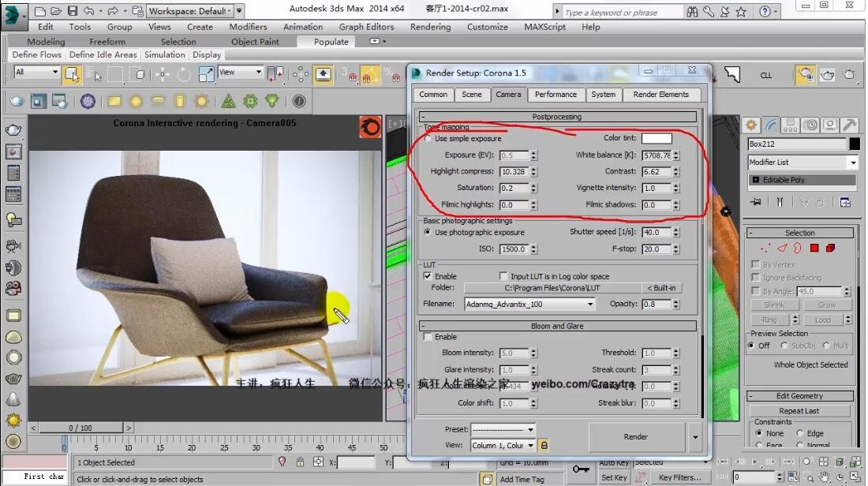Image resolution: width=868 pixels, height=486 pixels.
Task: Open the All selection filter dropdown
Action: click(x=37, y=72)
